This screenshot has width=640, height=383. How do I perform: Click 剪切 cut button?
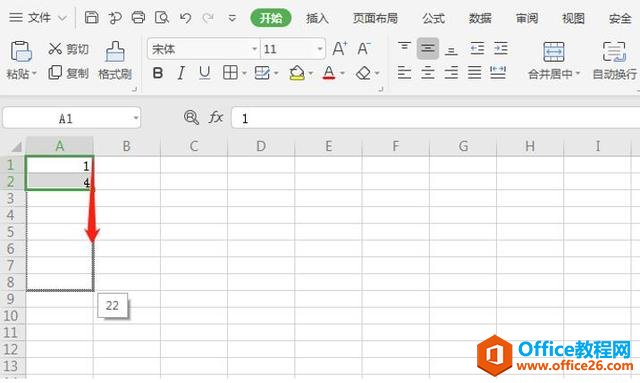(68, 49)
